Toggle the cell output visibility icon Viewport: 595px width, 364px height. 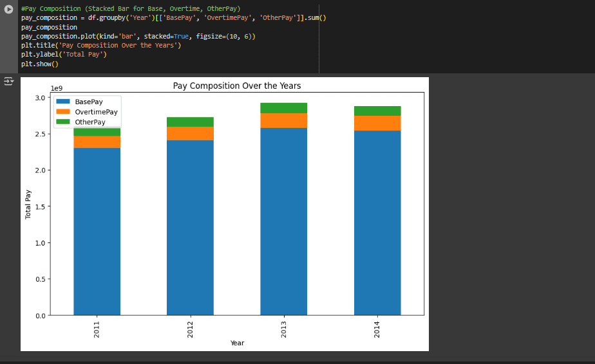click(8, 81)
